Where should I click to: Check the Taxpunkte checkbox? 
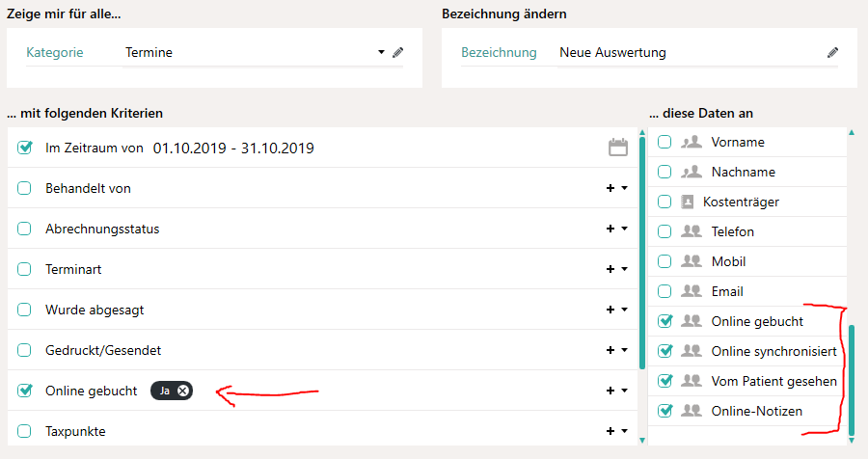(x=24, y=431)
